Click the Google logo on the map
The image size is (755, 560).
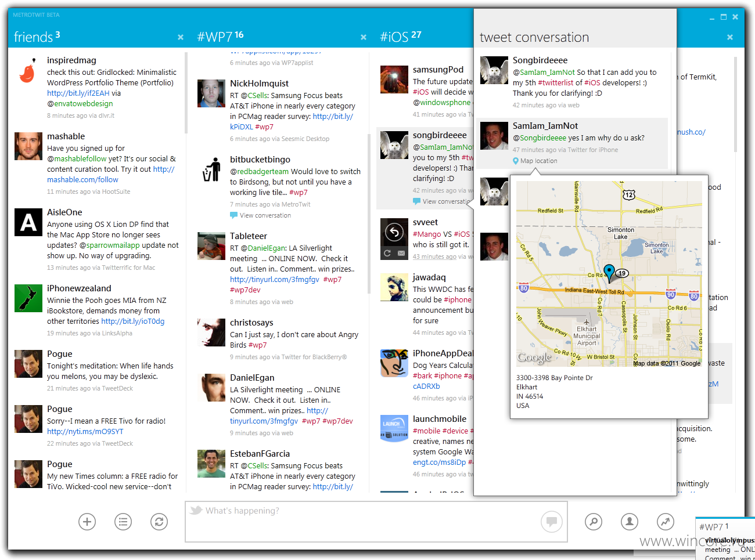pyautogui.click(x=534, y=357)
